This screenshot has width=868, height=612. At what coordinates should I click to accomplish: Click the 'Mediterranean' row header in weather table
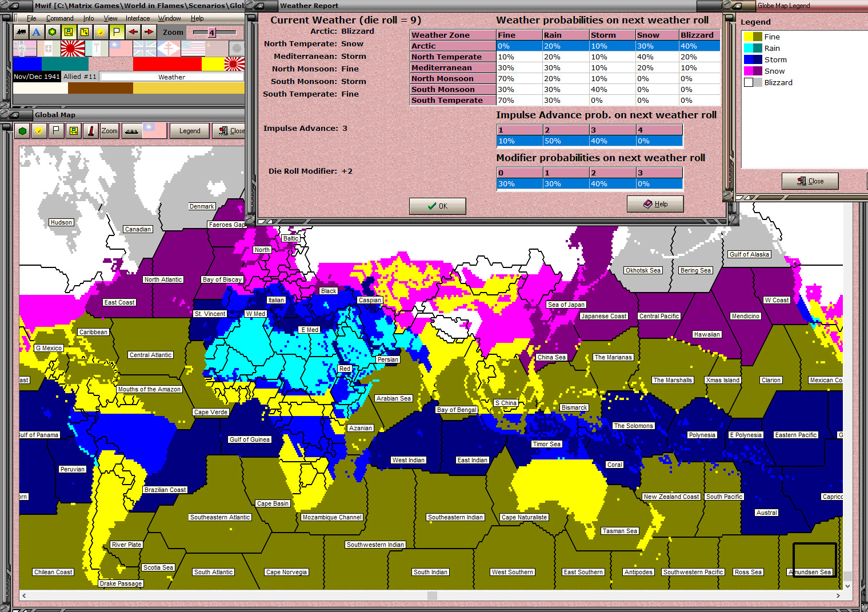pos(453,67)
